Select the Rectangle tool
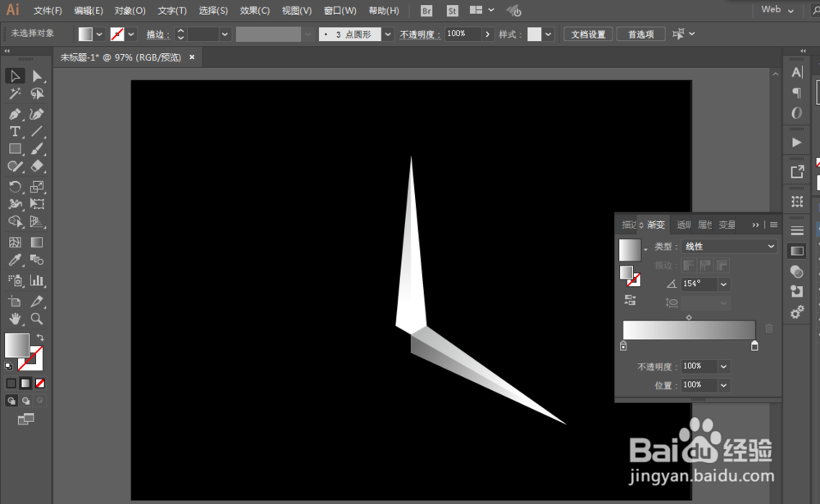Image resolution: width=820 pixels, height=504 pixels. pyautogui.click(x=14, y=148)
